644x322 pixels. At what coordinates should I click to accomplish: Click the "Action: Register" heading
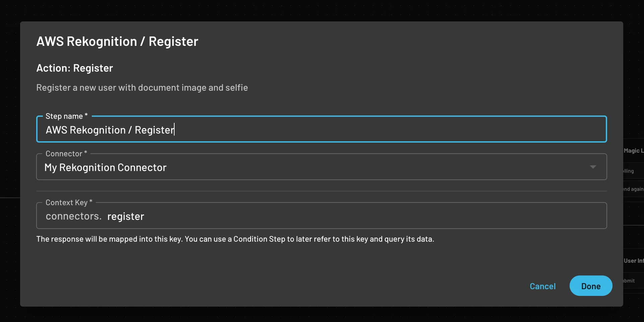(x=74, y=68)
